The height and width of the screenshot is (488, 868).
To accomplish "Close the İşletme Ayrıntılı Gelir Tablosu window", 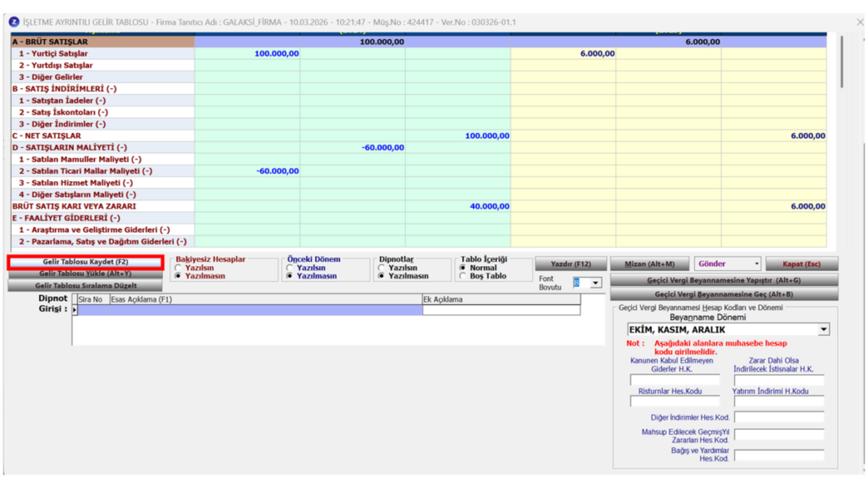I will (860, 22).
